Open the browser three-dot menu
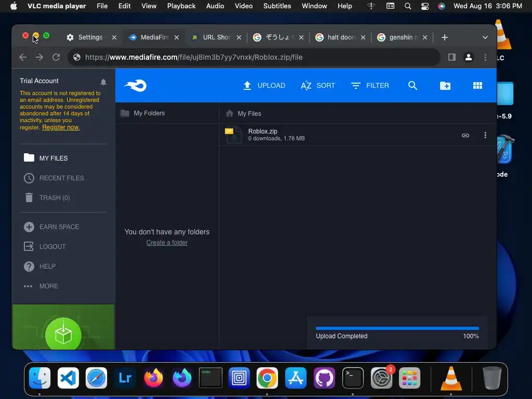The height and width of the screenshot is (399, 532). [x=486, y=57]
